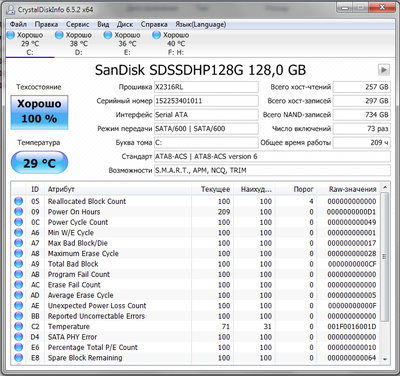
Task: Open the Сервис menu
Action: (x=77, y=24)
